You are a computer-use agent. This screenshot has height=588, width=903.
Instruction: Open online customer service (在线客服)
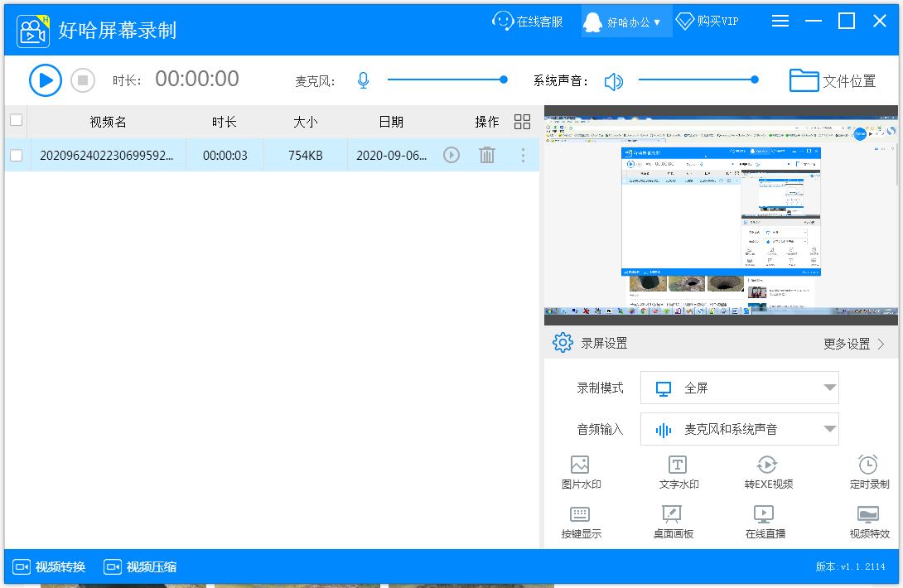(x=528, y=22)
